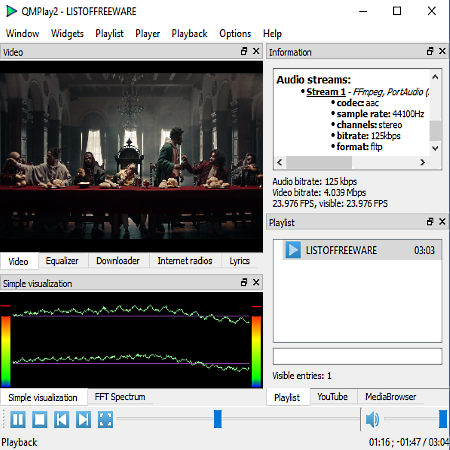Click the play icon beside LISTOFFREEWARE entry

(x=293, y=250)
